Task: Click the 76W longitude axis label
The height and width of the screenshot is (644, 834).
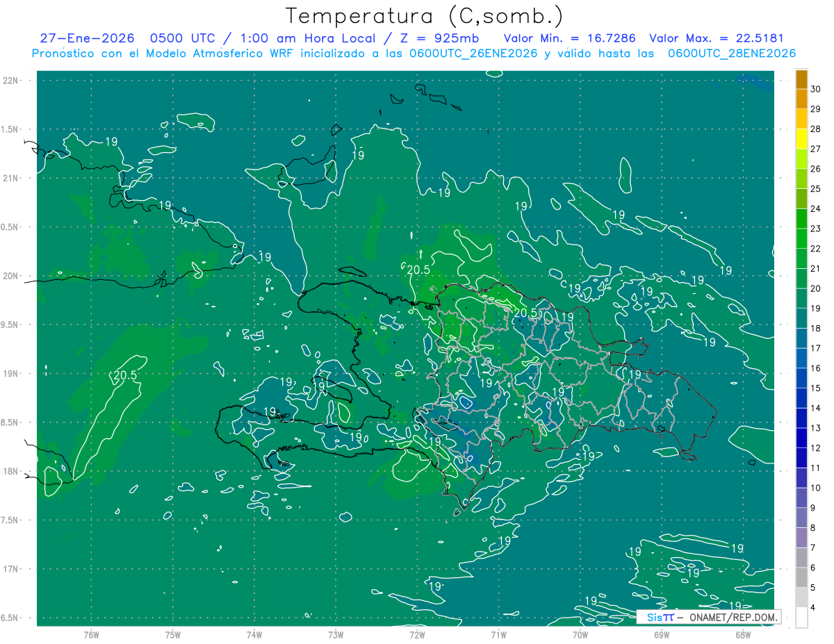Action: pos(91,635)
